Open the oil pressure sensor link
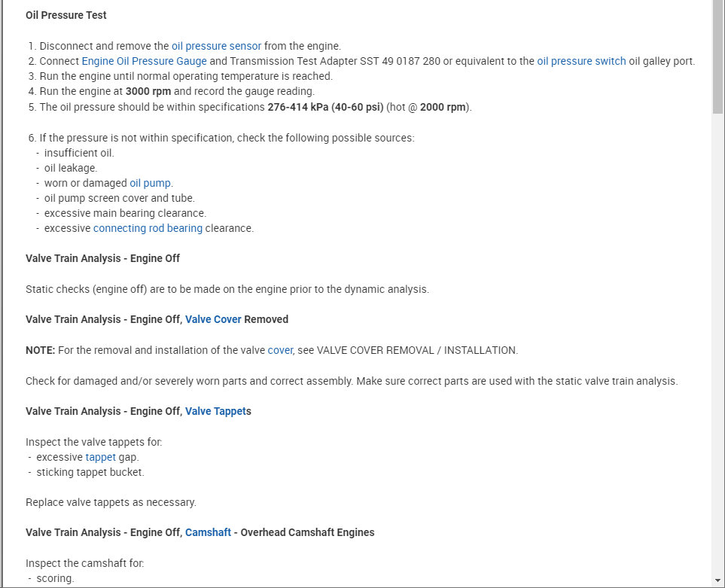 pyautogui.click(x=216, y=46)
